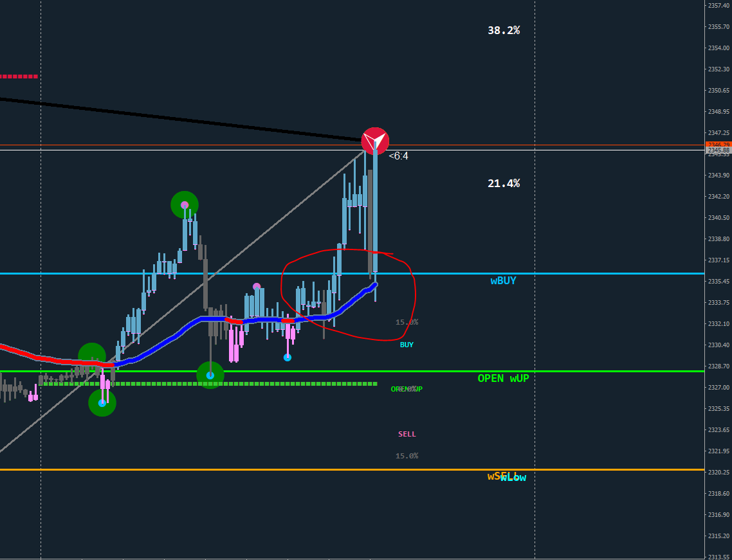
Task: Click the 2330.40 price scale value
Action: pos(718,345)
